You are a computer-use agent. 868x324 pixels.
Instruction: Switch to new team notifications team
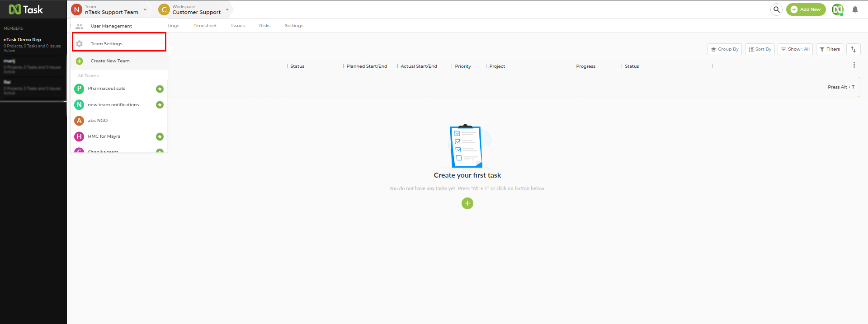pos(119,105)
